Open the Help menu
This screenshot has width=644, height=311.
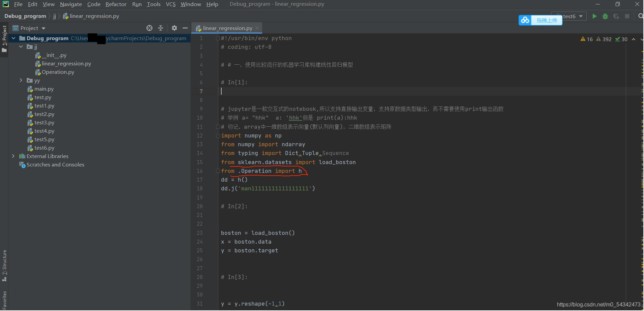(x=212, y=4)
